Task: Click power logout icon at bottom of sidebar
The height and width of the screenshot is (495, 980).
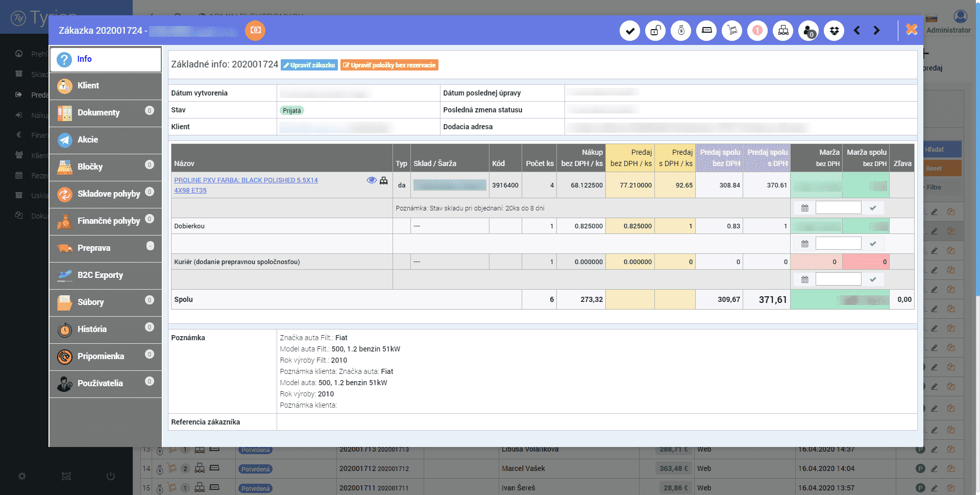Action: (x=110, y=476)
